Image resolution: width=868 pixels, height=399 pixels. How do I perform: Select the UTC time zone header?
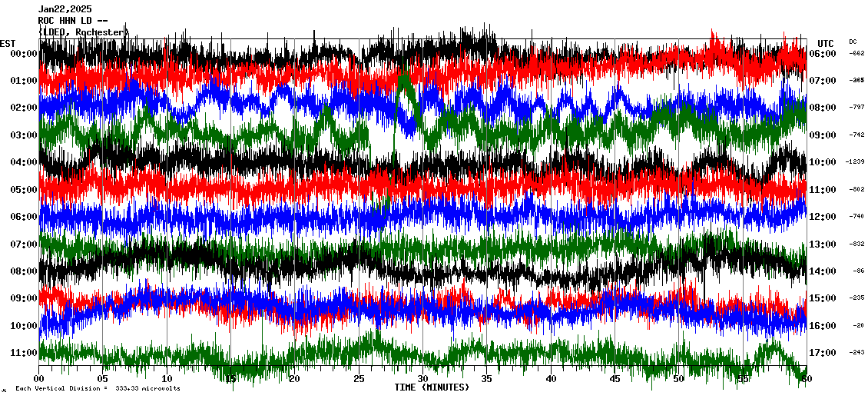[826, 44]
